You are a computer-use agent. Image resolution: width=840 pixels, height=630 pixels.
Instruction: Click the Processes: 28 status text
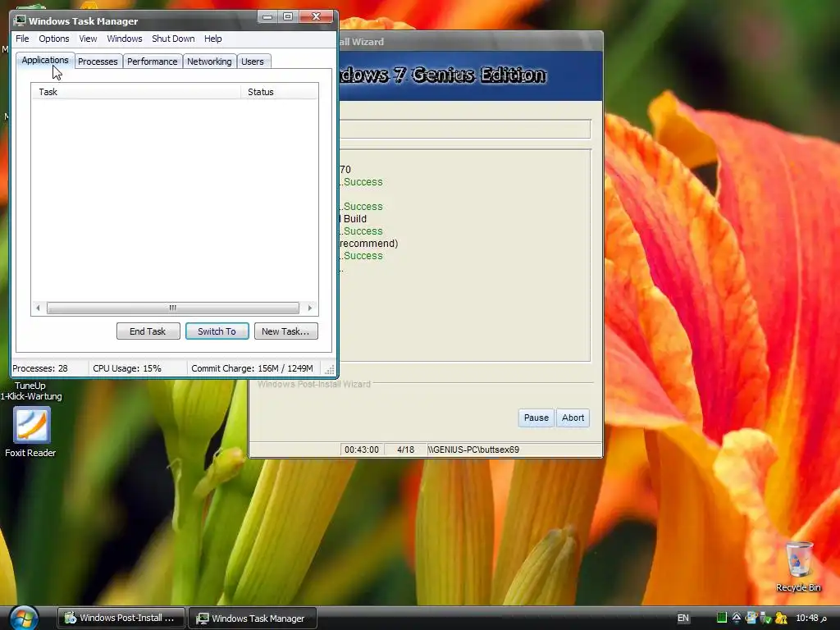[40, 368]
